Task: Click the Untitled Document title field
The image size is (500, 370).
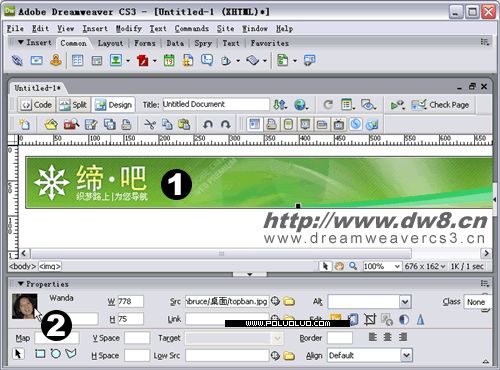Action: pyautogui.click(x=216, y=104)
